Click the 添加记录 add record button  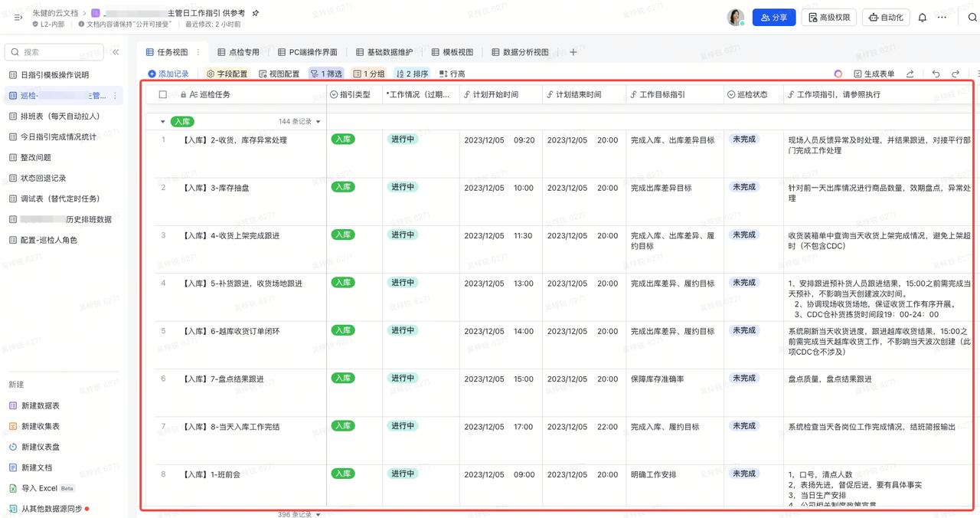(x=168, y=74)
